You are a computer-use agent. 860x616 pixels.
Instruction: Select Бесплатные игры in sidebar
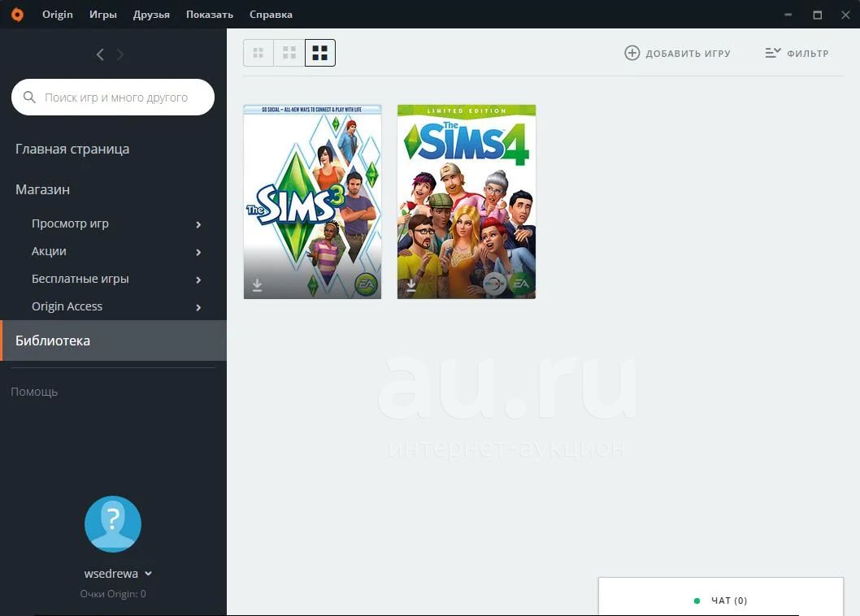point(80,279)
